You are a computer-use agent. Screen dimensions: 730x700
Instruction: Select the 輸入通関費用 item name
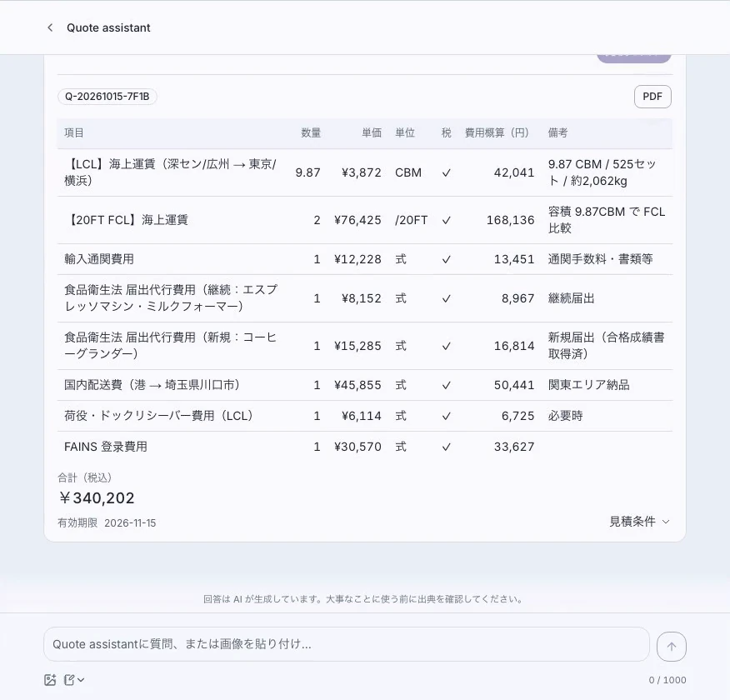click(99, 259)
